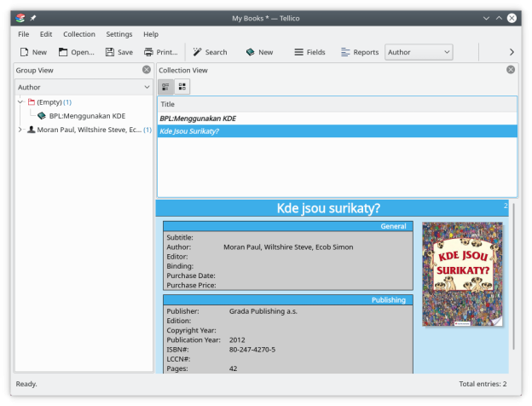
Task: Expand the Author combo box in Group View
Action: click(x=84, y=87)
